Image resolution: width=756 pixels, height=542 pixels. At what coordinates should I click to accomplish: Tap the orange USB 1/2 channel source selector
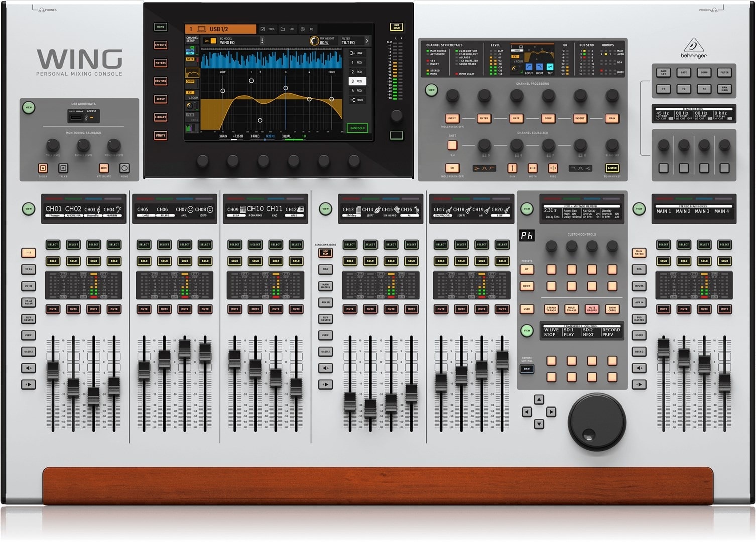tap(221, 29)
